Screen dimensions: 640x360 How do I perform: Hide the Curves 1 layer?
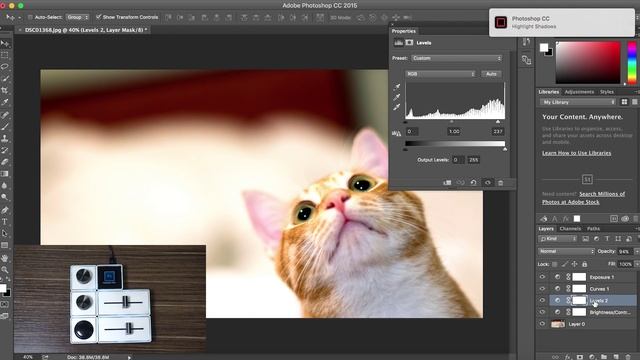click(542, 289)
